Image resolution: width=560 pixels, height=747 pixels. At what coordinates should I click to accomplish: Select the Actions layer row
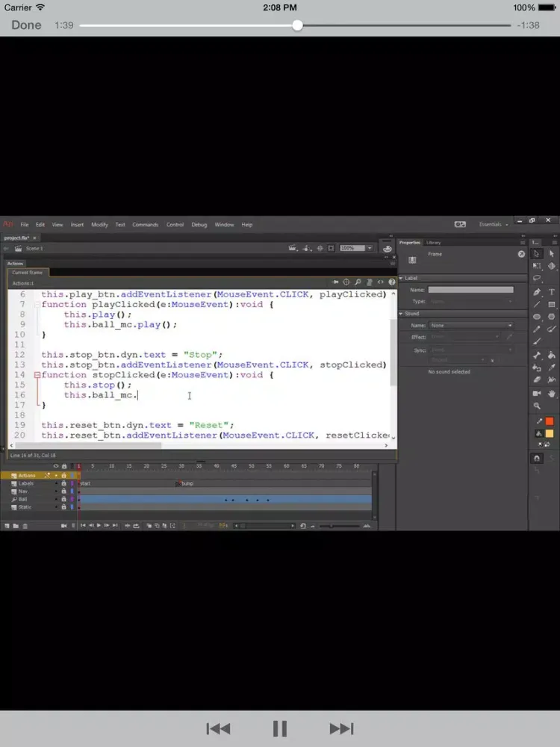point(40,475)
